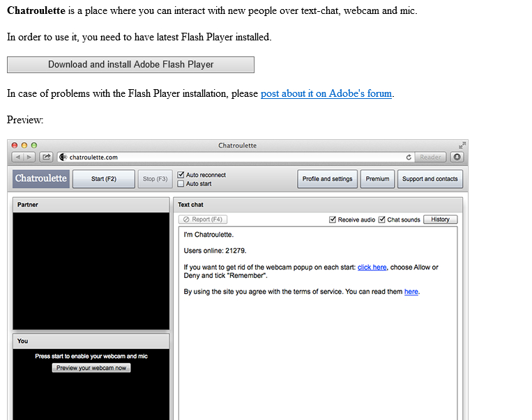Open the post about it on Adobe's forum link
The width and height of the screenshot is (532, 420).
pyautogui.click(x=326, y=93)
